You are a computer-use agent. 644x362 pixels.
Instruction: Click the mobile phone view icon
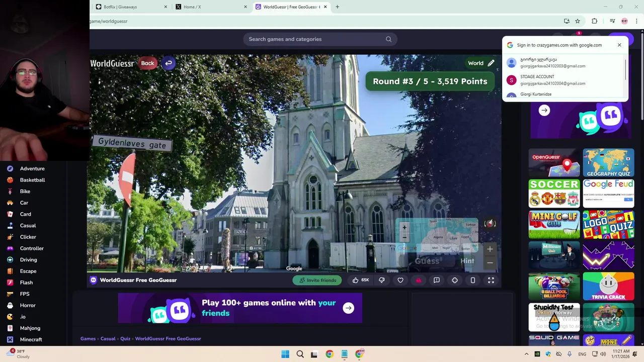pos(473,280)
